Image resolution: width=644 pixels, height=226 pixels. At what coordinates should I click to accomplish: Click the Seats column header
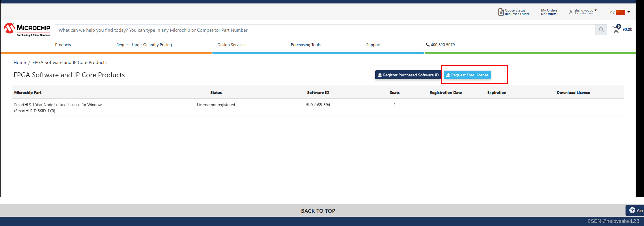click(x=395, y=93)
